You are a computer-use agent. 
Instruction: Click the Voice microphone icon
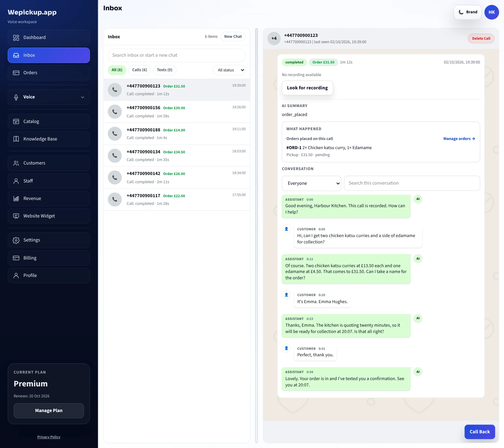point(16,97)
